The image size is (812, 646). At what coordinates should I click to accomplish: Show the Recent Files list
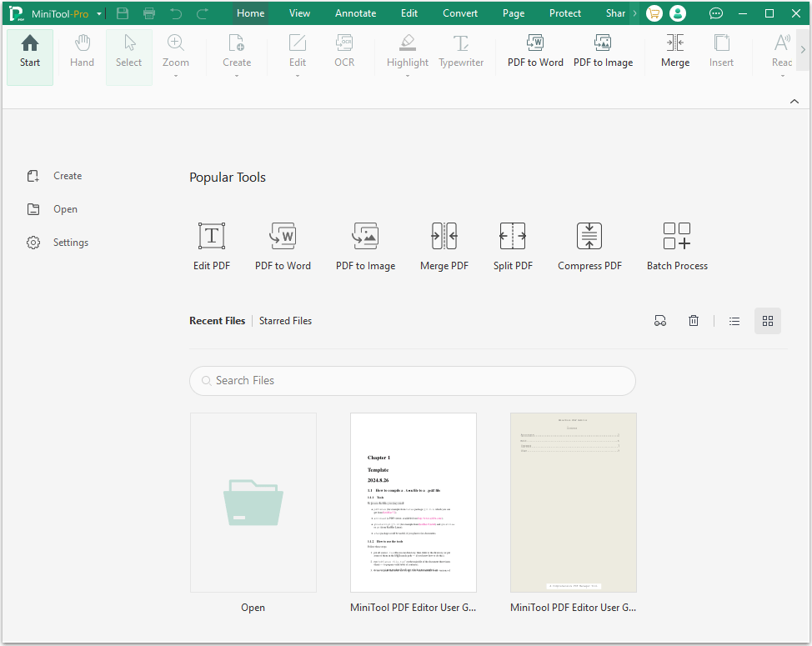(x=217, y=321)
